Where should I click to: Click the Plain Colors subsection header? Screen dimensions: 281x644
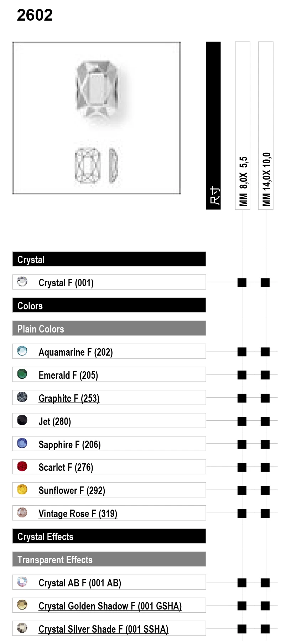[109, 329]
